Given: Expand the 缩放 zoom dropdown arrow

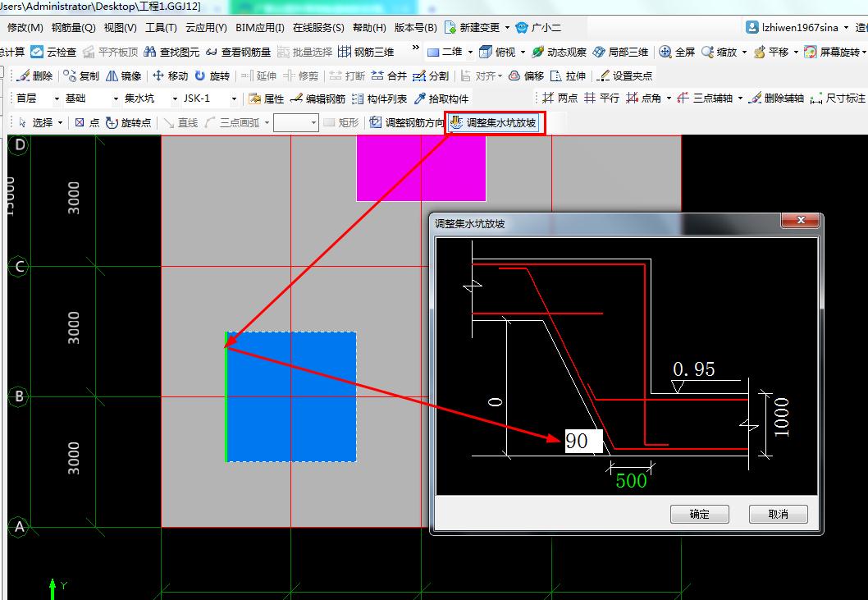Looking at the screenshot, I should (744, 52).
